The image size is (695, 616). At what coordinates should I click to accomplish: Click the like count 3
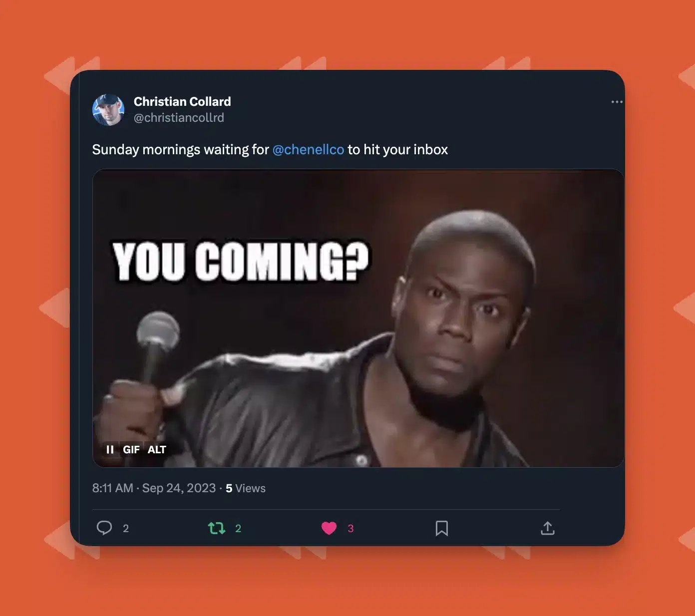(350, 529)
